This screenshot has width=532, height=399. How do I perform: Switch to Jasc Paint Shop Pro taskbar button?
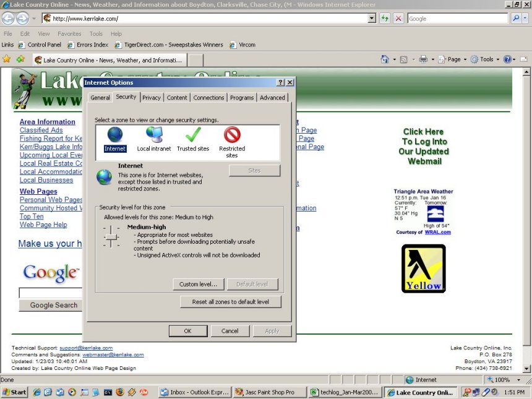(x=270, y=392)
